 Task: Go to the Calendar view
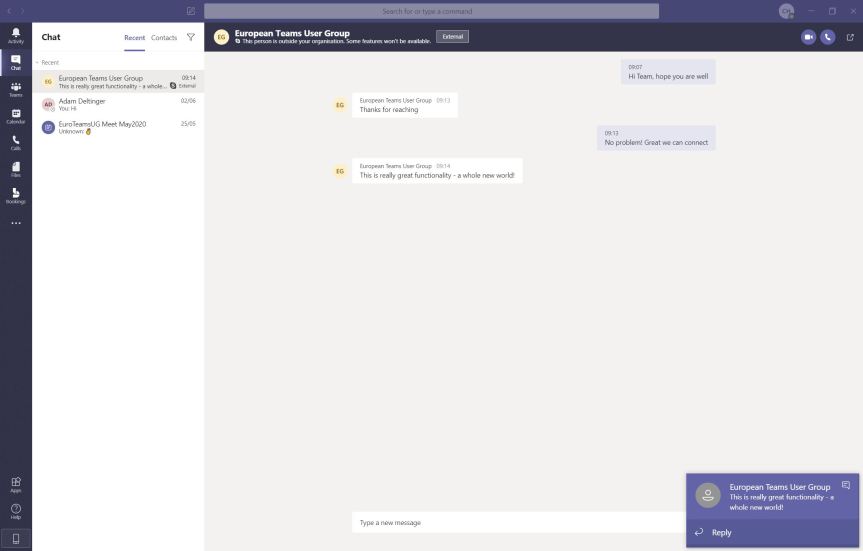point(15,116)
